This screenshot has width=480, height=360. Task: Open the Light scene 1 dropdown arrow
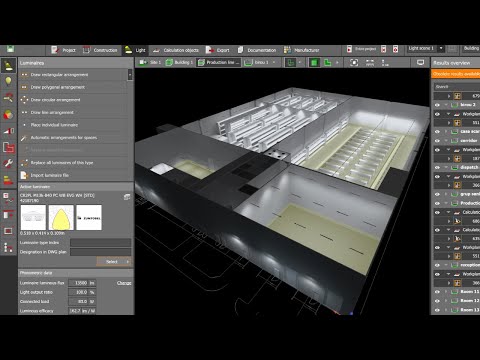click(441, 49)
